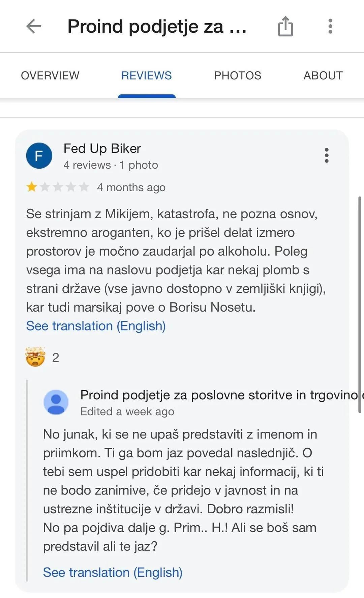Tap the 'Proind podjetje za ...' page title
This screenshot has height=598, width=364.
(x=157, y=26)
